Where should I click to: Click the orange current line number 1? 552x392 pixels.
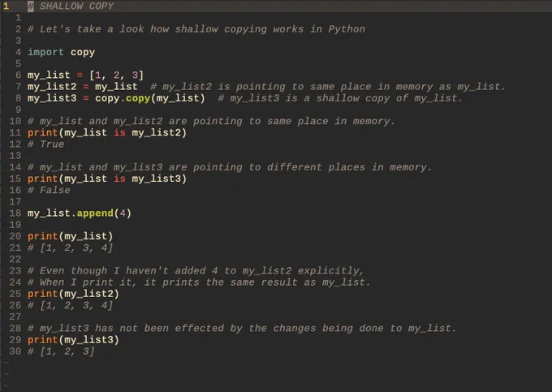tap(6, 6)
